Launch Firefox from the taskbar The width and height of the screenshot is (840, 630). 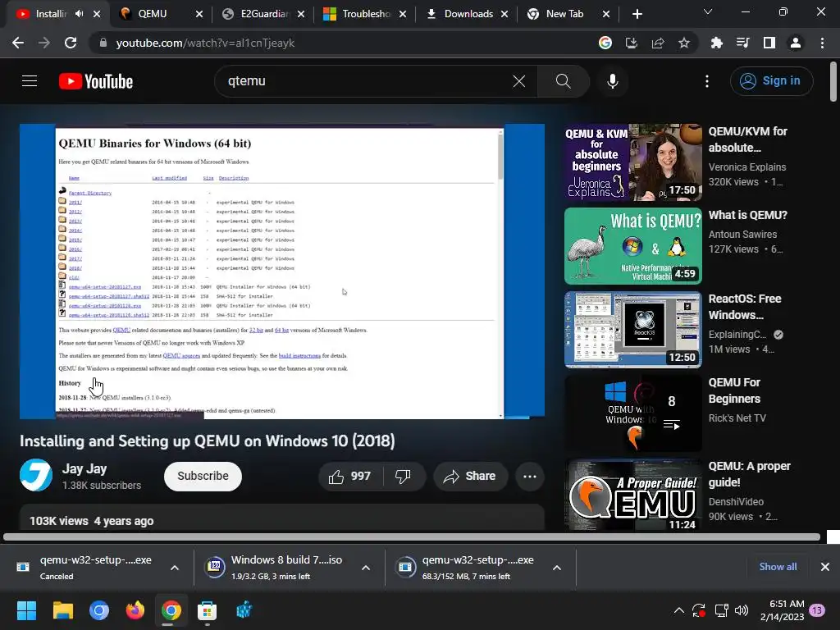coord(135,610)
